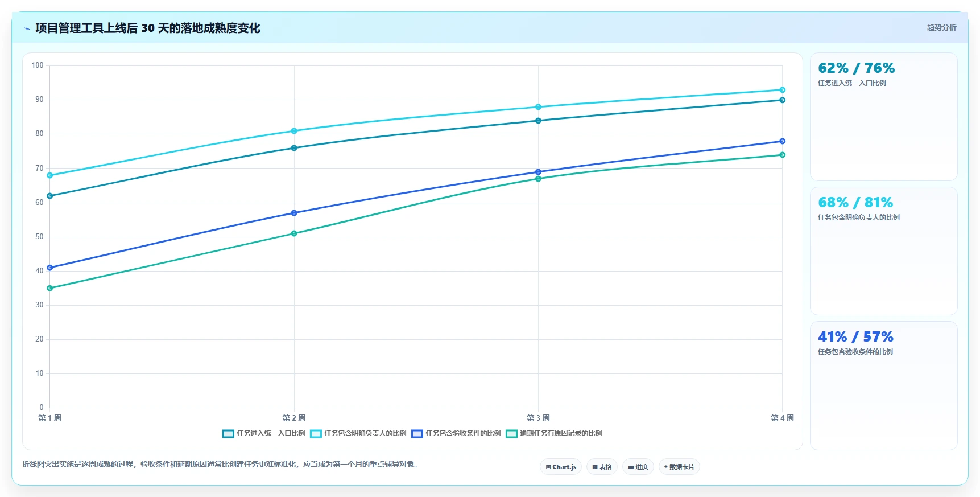
Task: Click the 第 2 周 x-axis label
Action: (294, 418)
